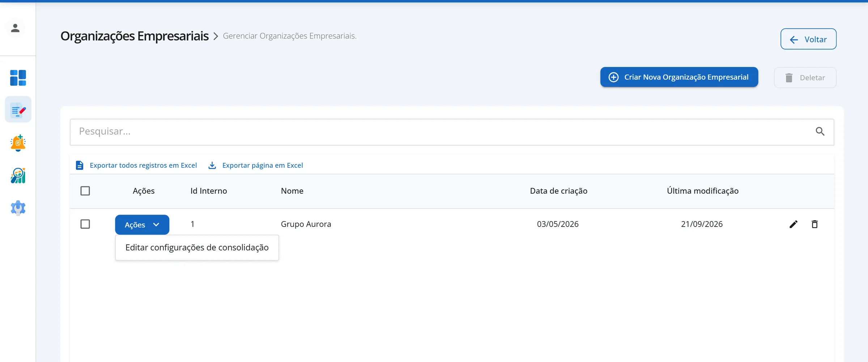This screenshot has width=868, height=362.
Task: Choose Editar configurações de consolidação
Action: (x=197, y=248)
